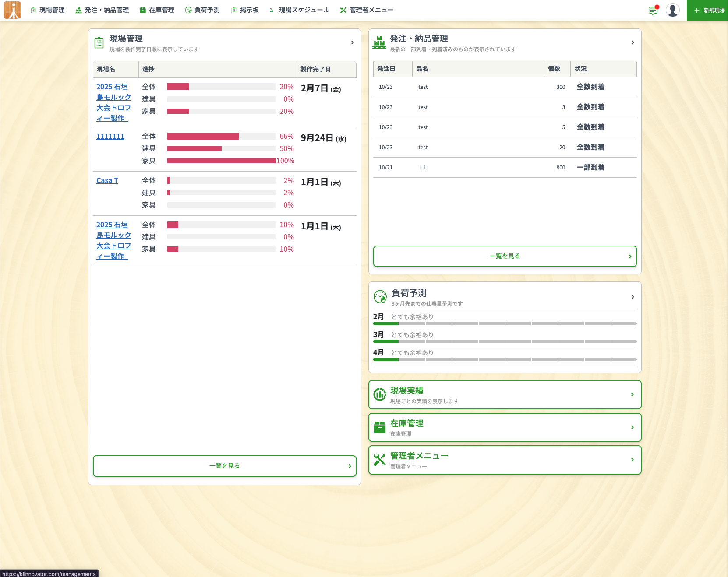Click the app logo in top-left corner

click(12, 10)
